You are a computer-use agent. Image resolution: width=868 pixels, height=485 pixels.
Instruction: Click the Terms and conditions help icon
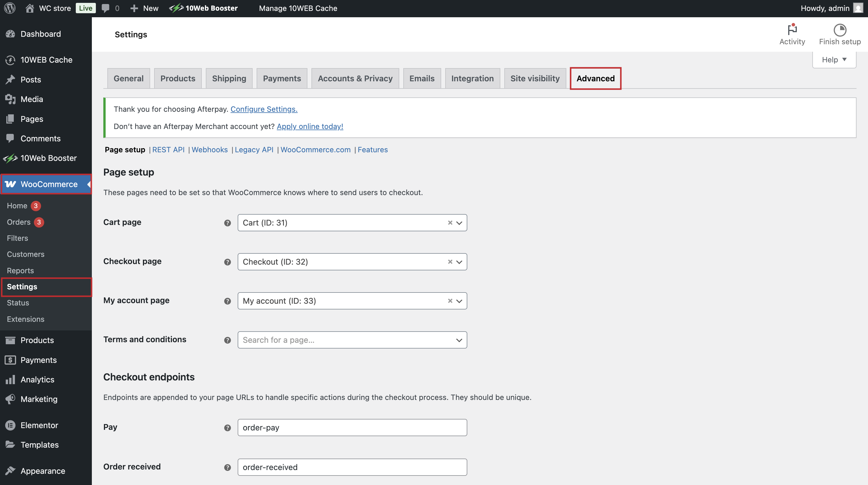click(x=227, y=340)
